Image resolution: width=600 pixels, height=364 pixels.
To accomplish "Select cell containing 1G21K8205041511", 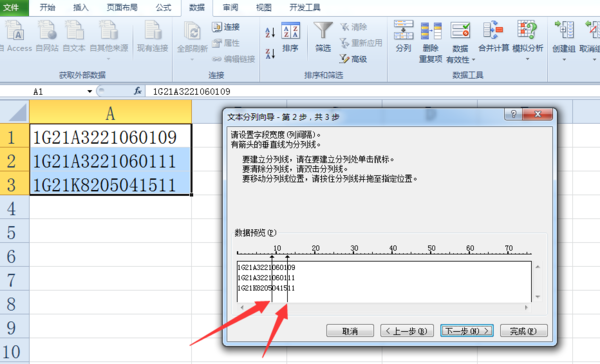I will pyautogui.click(x=110, y=183).
